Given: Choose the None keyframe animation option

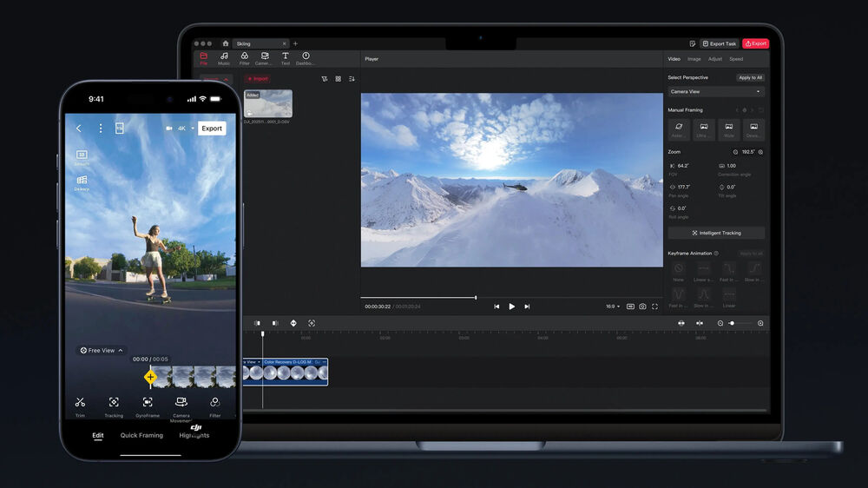Looking at the screenshot, I should point(678,270).
